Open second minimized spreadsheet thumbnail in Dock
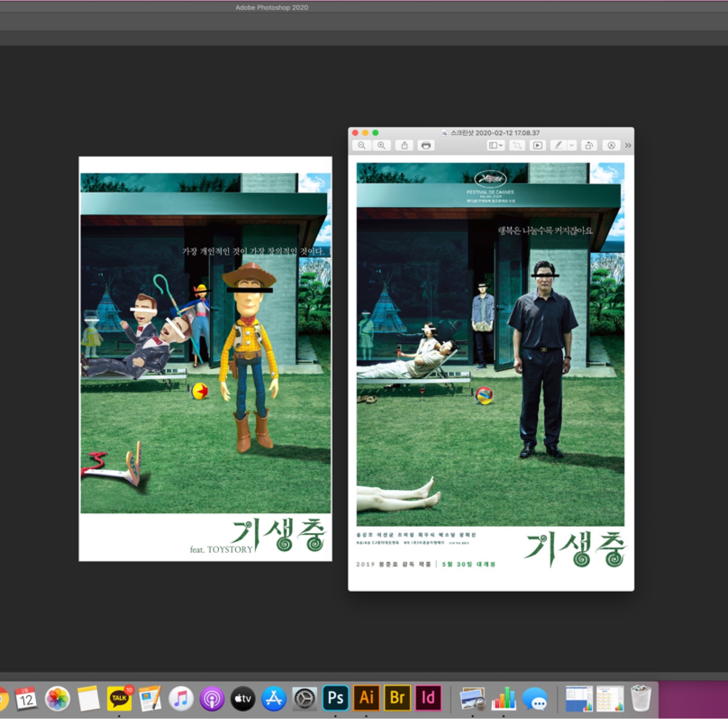Screen dimensions: 728x719 [610, 699]
